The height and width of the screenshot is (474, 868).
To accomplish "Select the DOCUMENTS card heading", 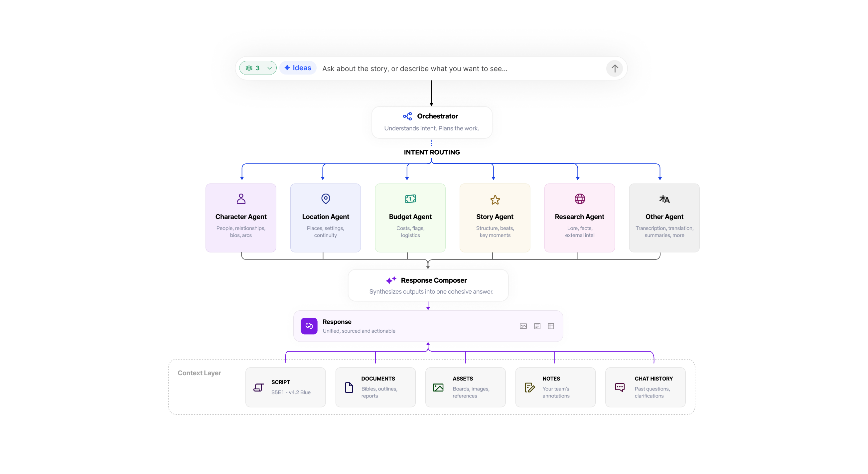I will pyautogui.click(x=378, y=379).
